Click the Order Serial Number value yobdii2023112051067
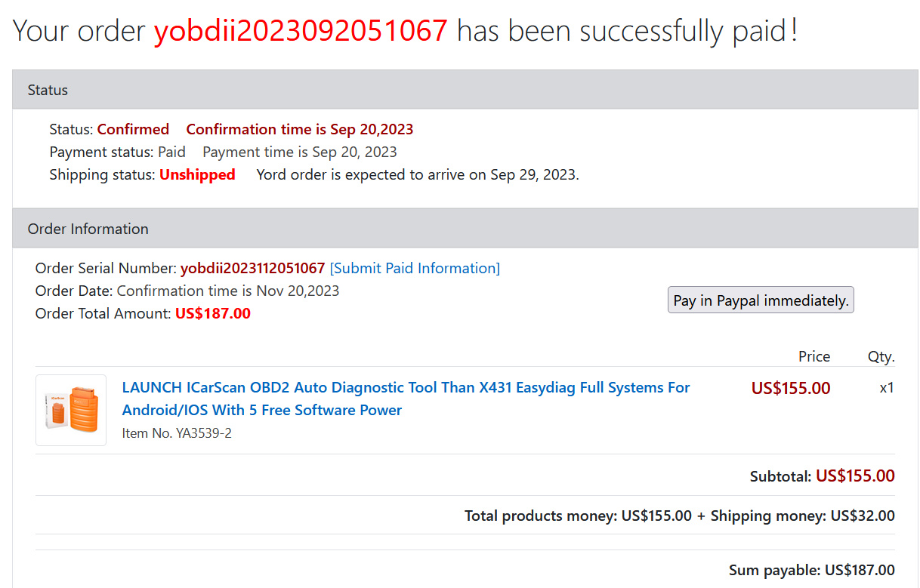 [252, 268]
